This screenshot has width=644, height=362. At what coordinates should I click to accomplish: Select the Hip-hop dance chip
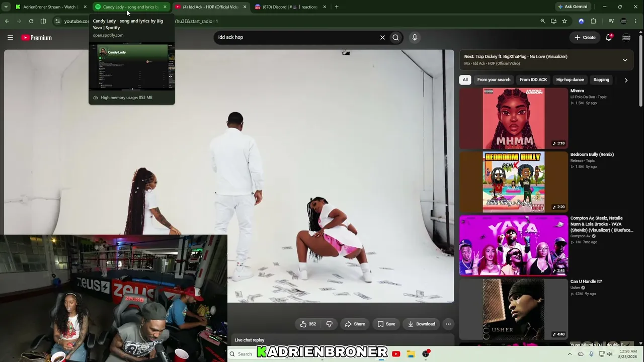[x=570, y=79]
